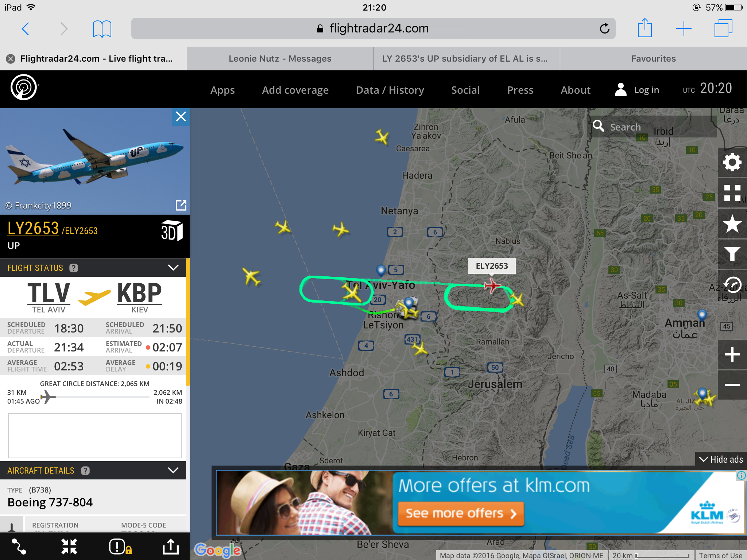Hide ads toggle above KLM banner
The width and height of the screenshot is (747, 560).
pos(721,459)
